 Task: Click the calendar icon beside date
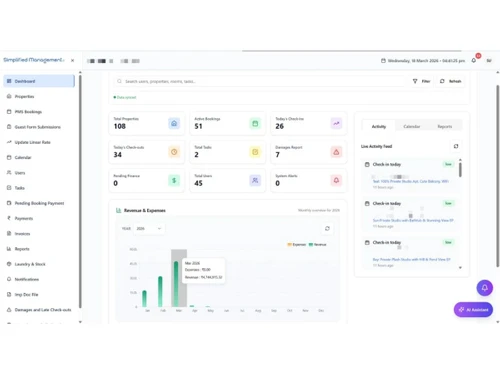click(x=383, y=61)
